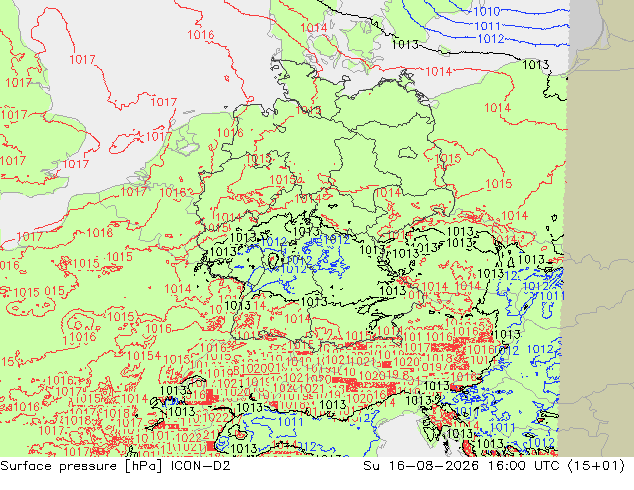Click the '16:00 UTC' time label
Viewport: 634px width, 490px height.
click(523, 466)
